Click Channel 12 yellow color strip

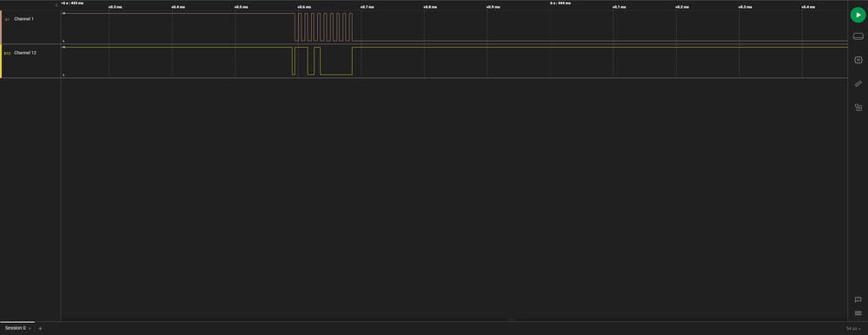1,61
